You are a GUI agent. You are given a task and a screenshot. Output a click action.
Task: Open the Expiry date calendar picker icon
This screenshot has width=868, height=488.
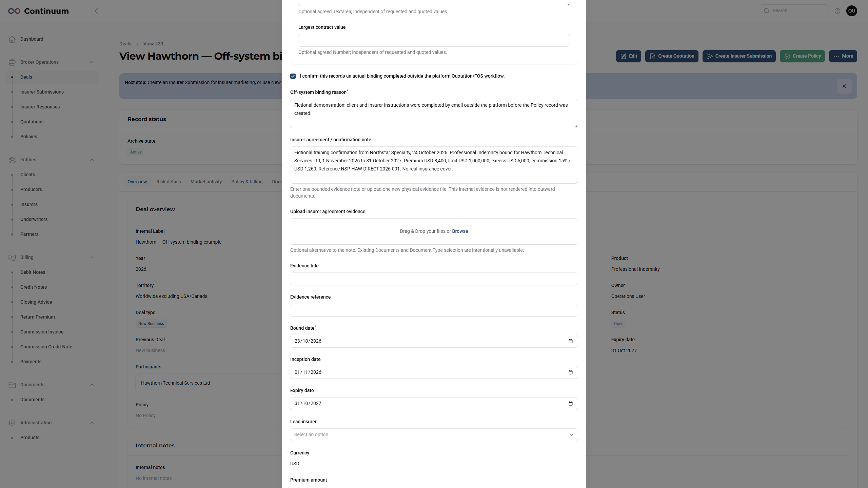[x=571, y=404]
